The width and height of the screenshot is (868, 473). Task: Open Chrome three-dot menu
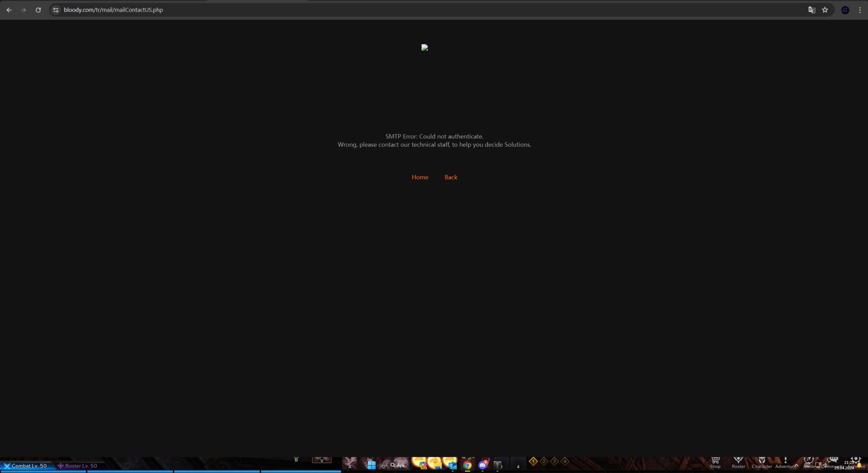coord(859,10)
